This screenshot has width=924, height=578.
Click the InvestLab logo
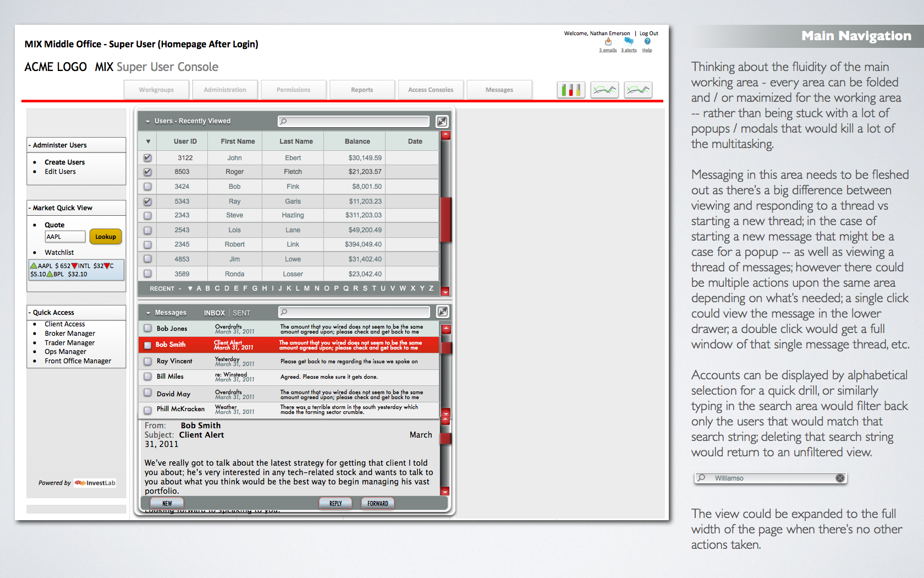tap(95, 483)
